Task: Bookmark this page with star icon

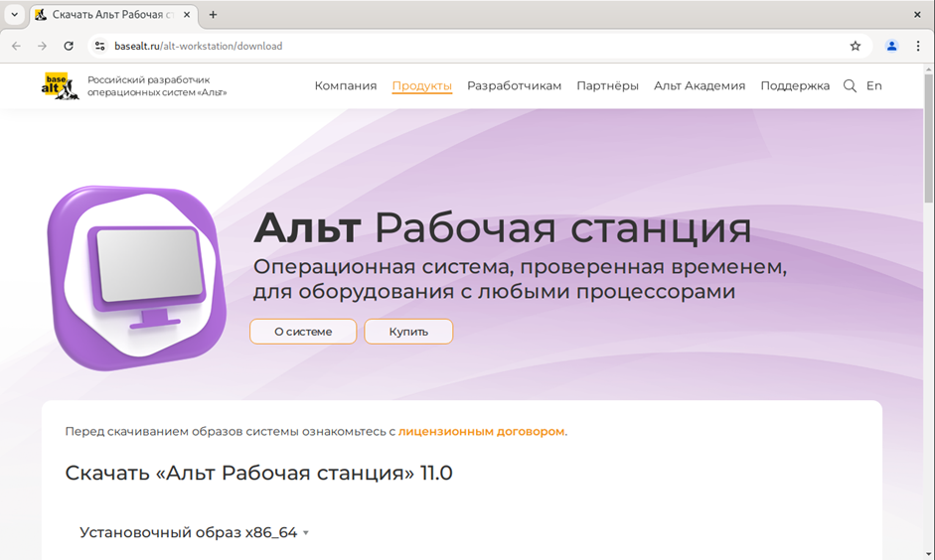Action: pos(855,46)
